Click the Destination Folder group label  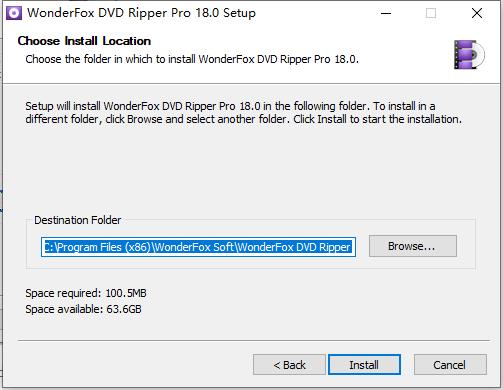coord(77,220)
